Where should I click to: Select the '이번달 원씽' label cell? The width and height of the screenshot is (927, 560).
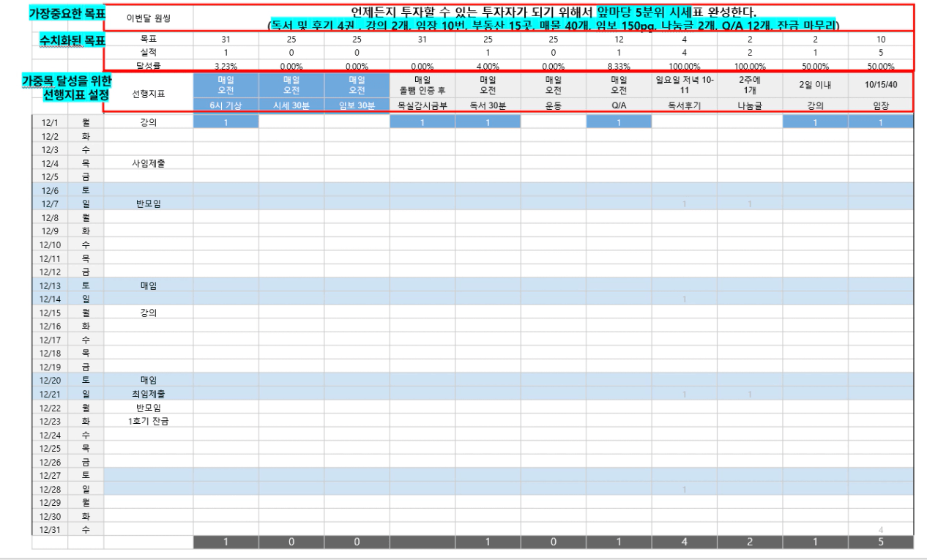(149, 18)
